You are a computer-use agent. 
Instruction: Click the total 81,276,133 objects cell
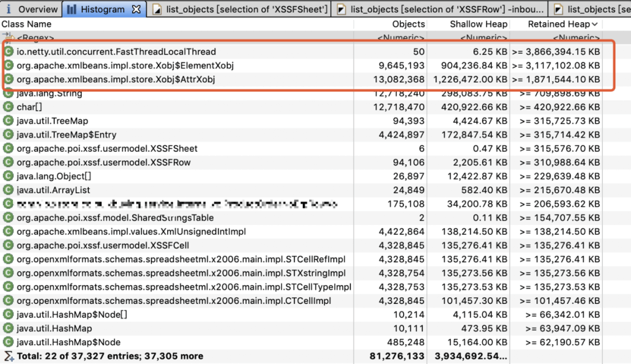click(397, 356)
